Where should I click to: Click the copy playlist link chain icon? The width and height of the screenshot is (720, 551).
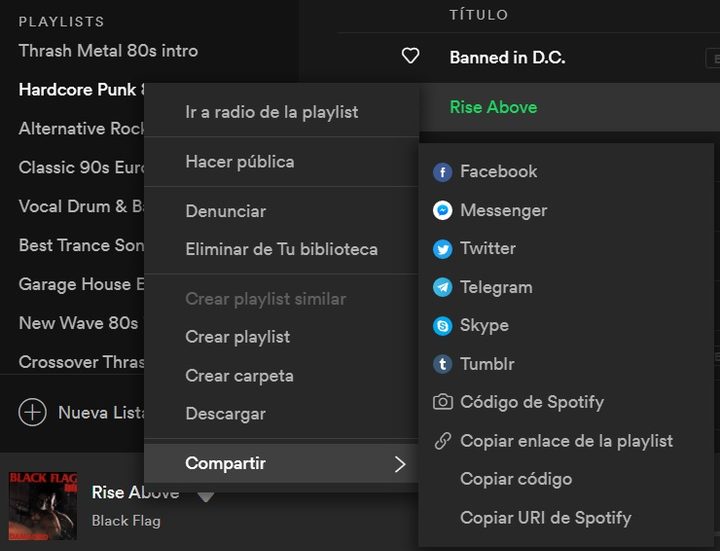pos(442,441)
